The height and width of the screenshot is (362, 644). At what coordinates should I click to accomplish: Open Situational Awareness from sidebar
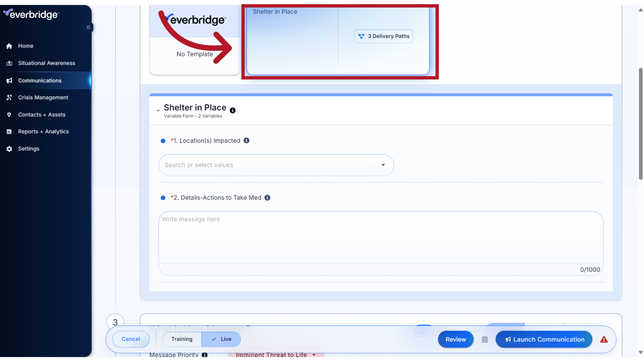(47, 63)
